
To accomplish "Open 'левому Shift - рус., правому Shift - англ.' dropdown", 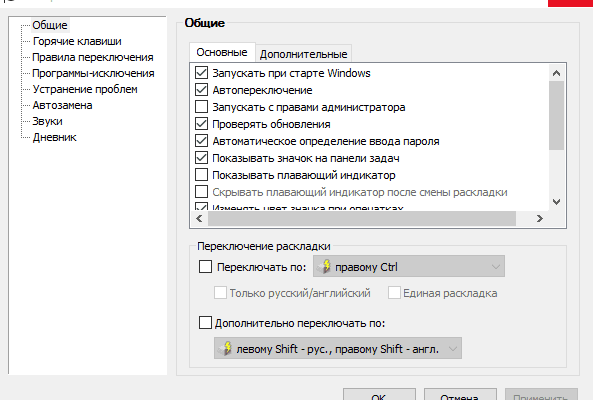I will (x=338, y=348).
